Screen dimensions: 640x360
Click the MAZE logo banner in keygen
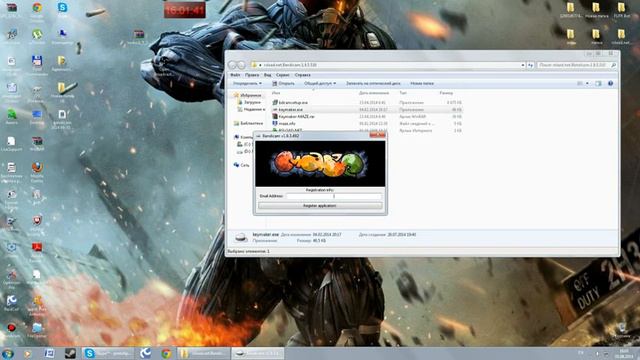pos(320,164)
